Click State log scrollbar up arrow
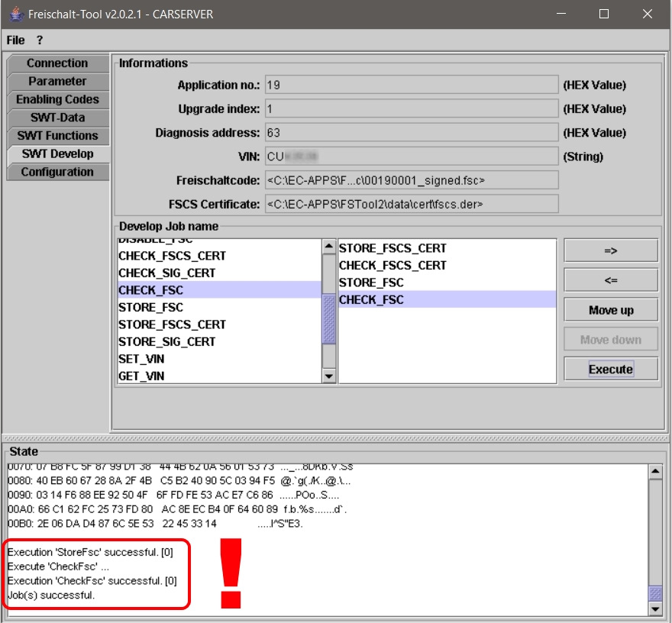The image size is (672, 623). (x=655, y=472)
